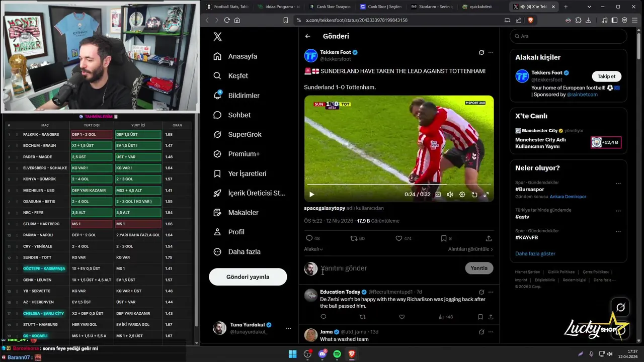Image resolution: width=644 pixels, height=362 pixels.
Task: Click Brave shields lion icon
Action: (x=530, y=20)
